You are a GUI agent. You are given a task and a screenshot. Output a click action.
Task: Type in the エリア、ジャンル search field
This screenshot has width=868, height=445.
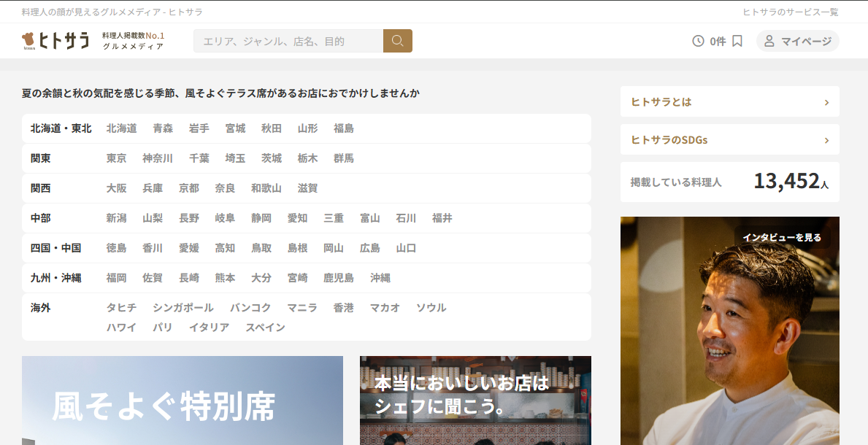pyautogui.click(x=288, y=41)
